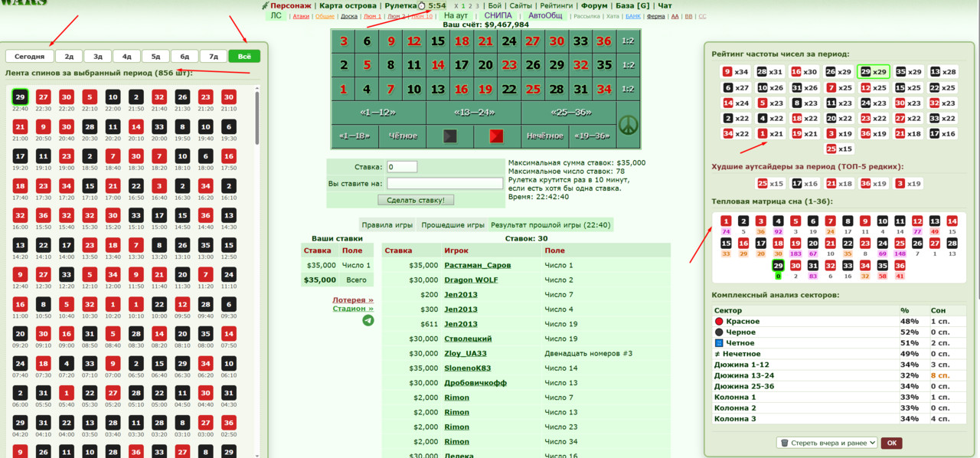This screenshot has width=980, height=458.
Task: Click the АвтоОбщ button
Action: click(545, 15)
